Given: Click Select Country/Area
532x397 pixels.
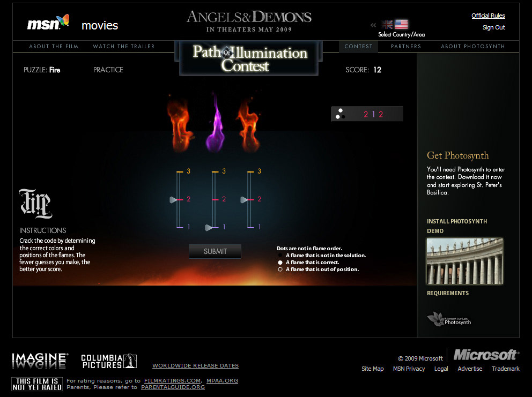Looking at the screenshot, I should click(x=401, y=35).
